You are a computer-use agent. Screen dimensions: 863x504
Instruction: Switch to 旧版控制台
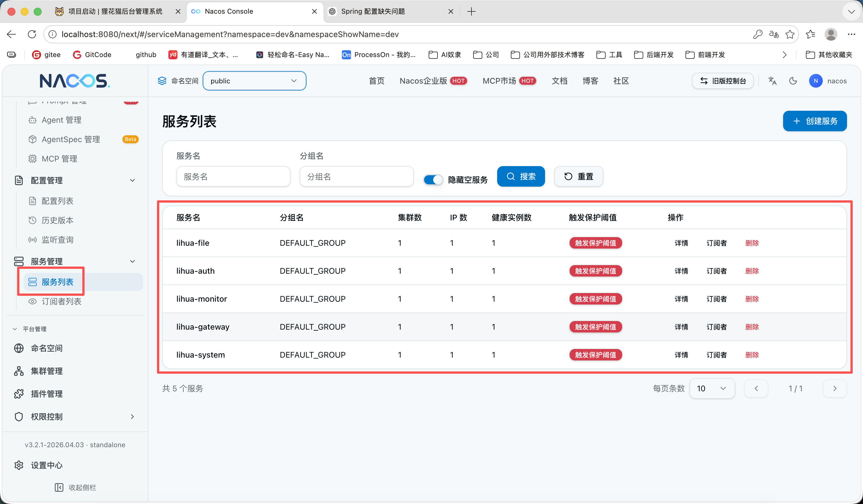(x=723, y=81)
